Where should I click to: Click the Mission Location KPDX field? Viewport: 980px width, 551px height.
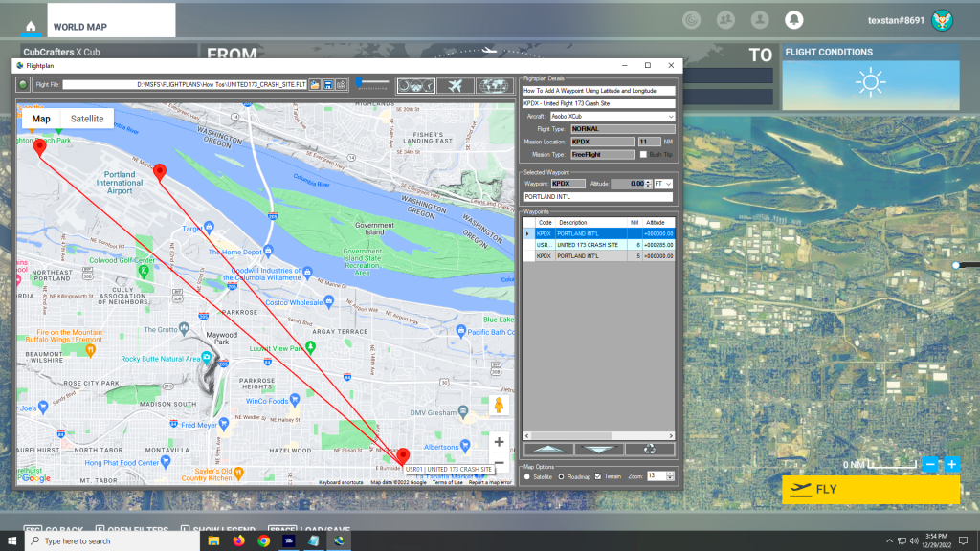pyautogui.click(x=603, y=142)
